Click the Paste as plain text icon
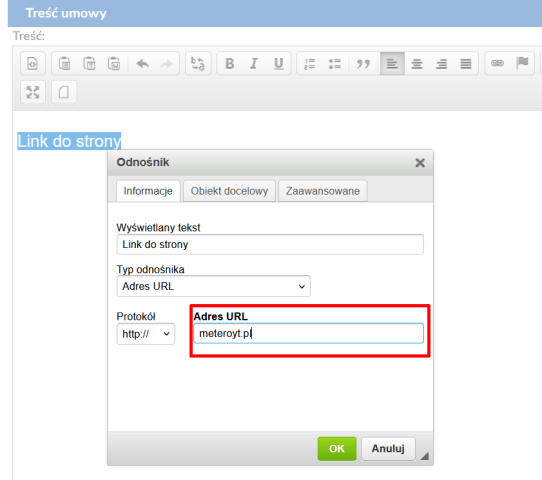Image resolution: width=542 pixels, height=480 pixels. [89, 64]
